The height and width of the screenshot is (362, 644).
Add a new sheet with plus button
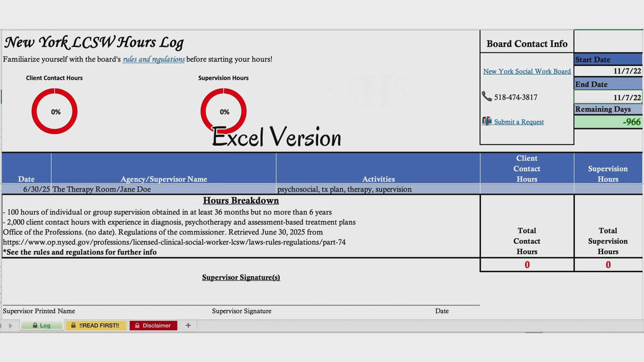[x=188, y=326]
